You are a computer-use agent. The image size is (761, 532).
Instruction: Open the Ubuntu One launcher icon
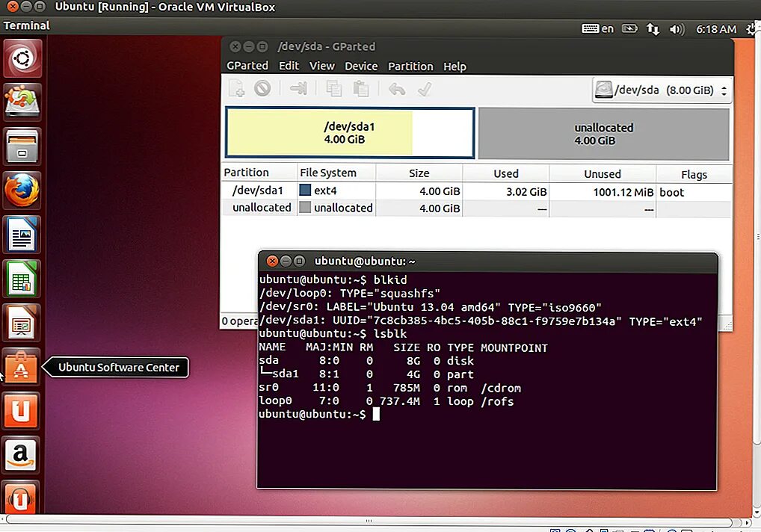coord(22,411)
